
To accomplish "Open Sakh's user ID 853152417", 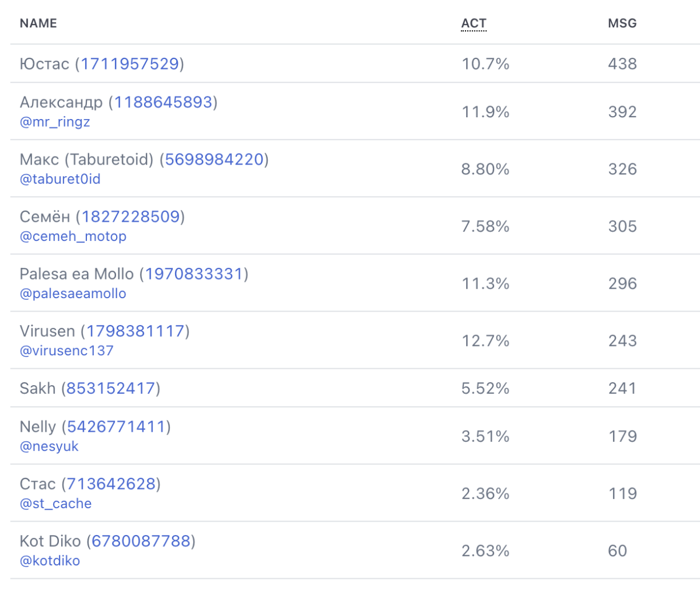I will (111, 388).
